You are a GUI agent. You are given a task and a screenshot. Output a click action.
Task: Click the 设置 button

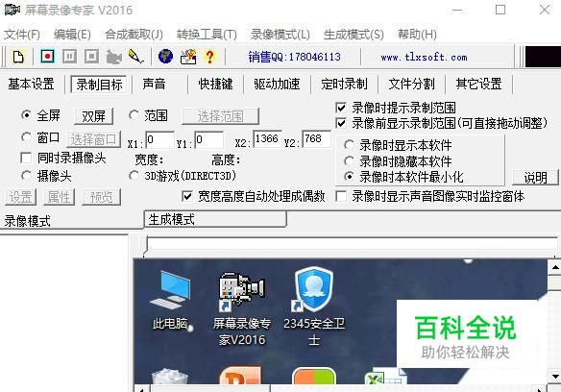(x=21, y=197)
